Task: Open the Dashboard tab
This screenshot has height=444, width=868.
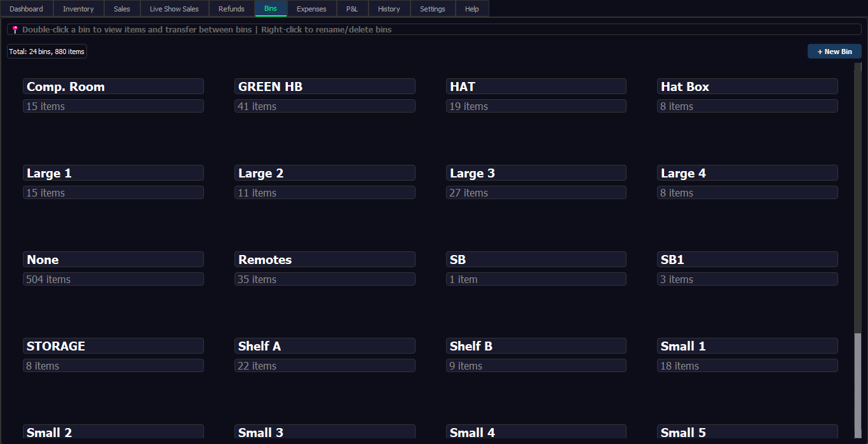Action: [x=26, y=9]
